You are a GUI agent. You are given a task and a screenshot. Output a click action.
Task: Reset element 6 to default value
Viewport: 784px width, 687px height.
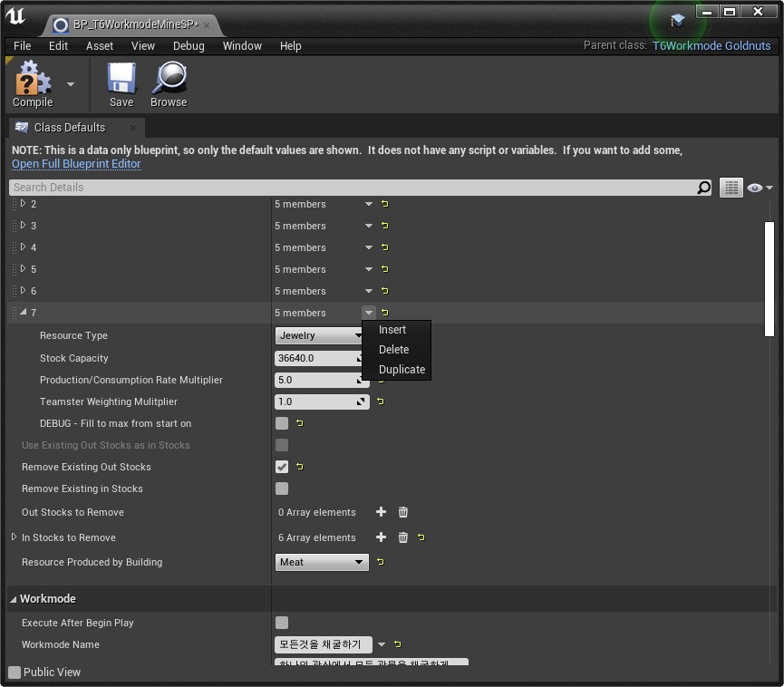[x=384, y=291]
